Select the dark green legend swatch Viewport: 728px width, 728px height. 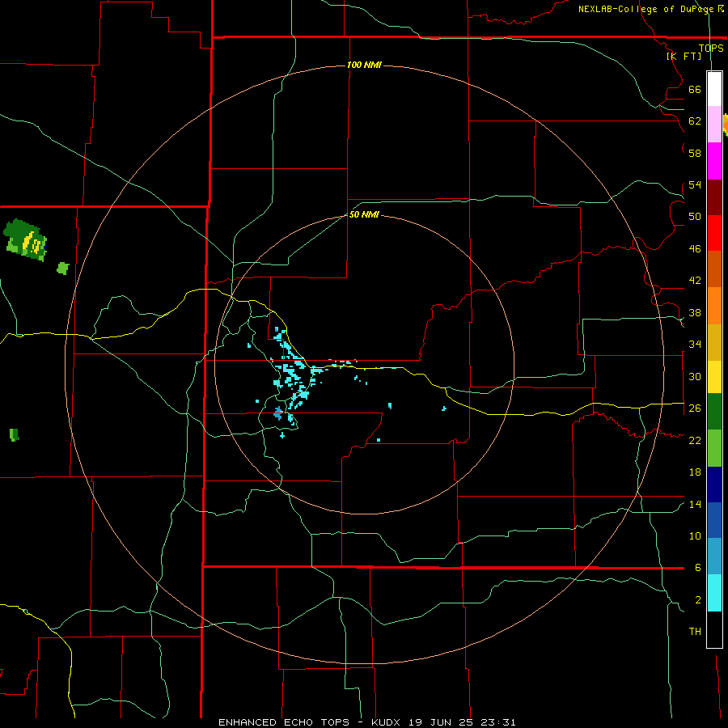pos(714,412)
